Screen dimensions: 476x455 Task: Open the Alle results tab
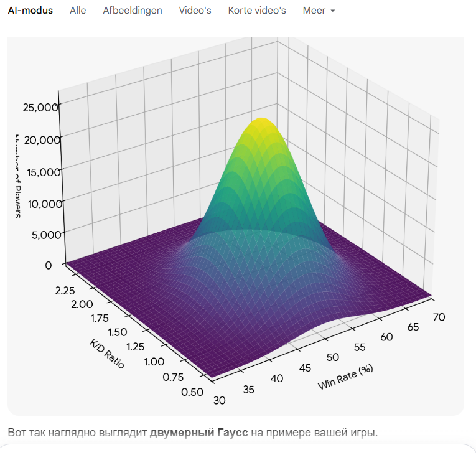[78, 11]
